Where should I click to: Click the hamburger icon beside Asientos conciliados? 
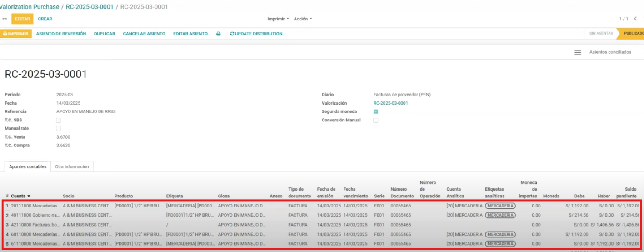tap(578, 52)
